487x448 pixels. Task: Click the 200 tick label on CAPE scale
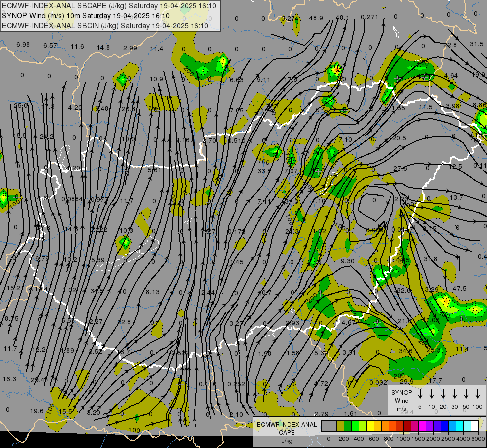[x=344, y=439]
